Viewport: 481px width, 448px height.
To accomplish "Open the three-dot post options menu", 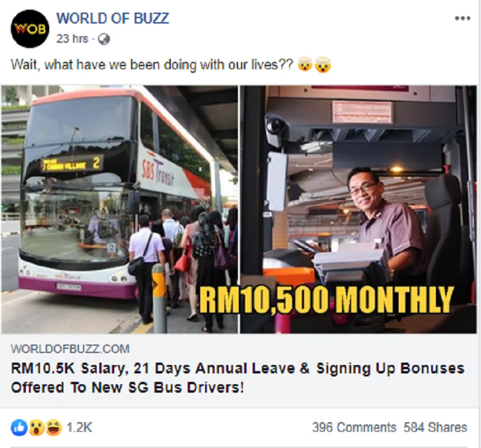I will coord(462,18).
